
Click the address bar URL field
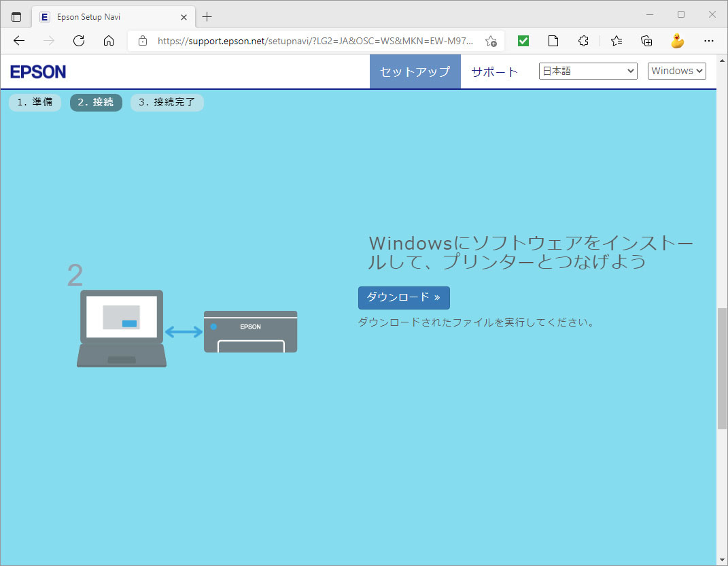pos(313,41)
